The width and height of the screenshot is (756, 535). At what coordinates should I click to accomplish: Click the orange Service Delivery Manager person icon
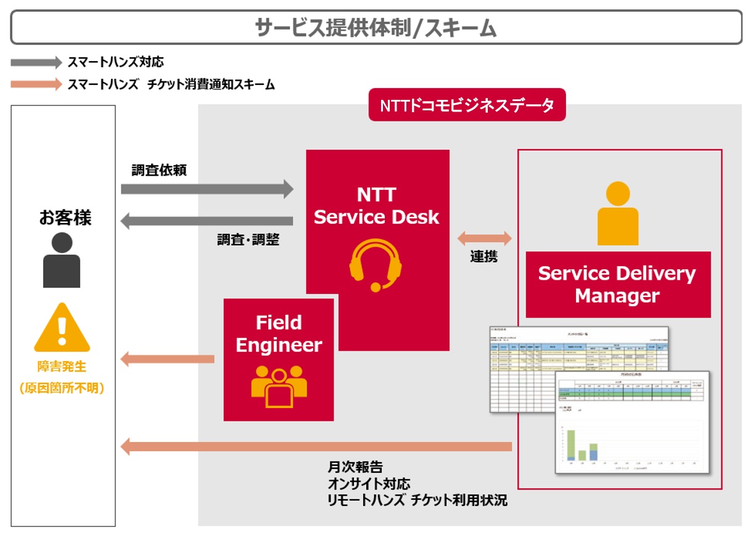(x=618, y=214)
